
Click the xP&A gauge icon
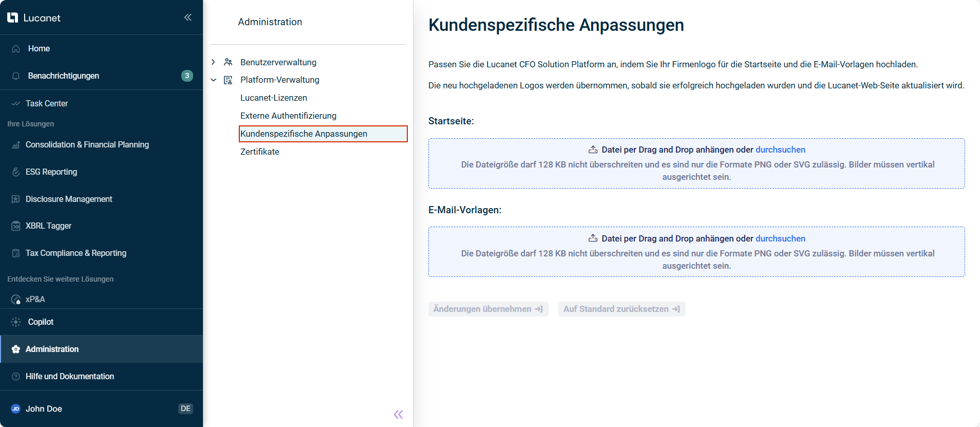16,300
